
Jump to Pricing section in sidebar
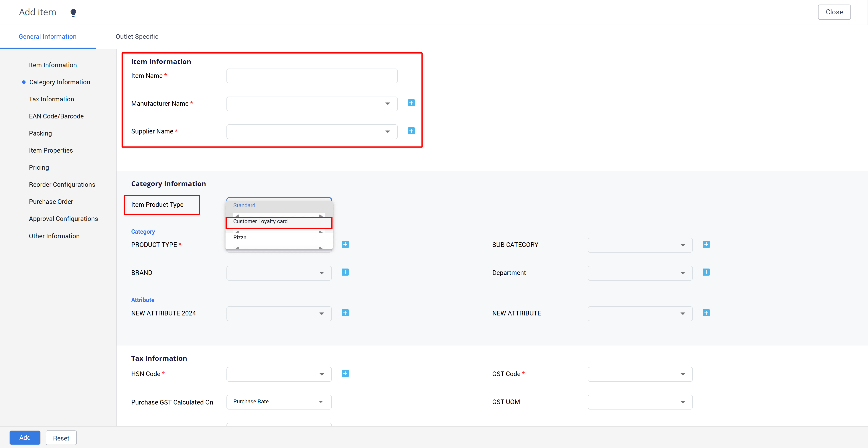tap(39, 168)
